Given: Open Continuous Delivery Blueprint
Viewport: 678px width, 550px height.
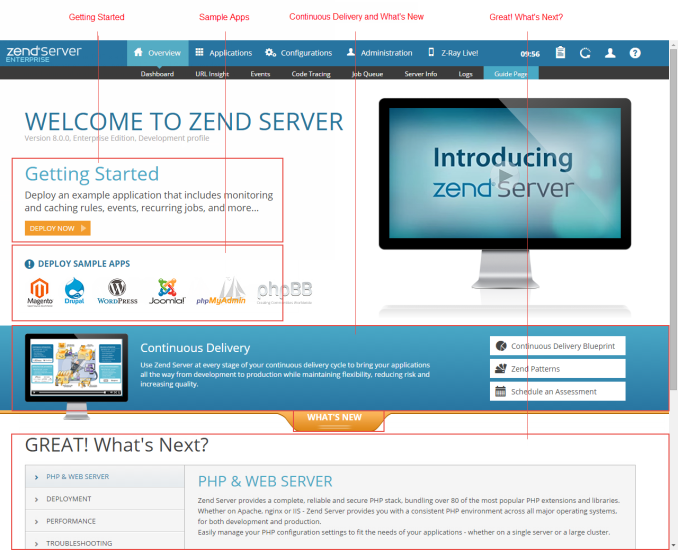Looking at the screenshot, I should [x=558, y=346].
